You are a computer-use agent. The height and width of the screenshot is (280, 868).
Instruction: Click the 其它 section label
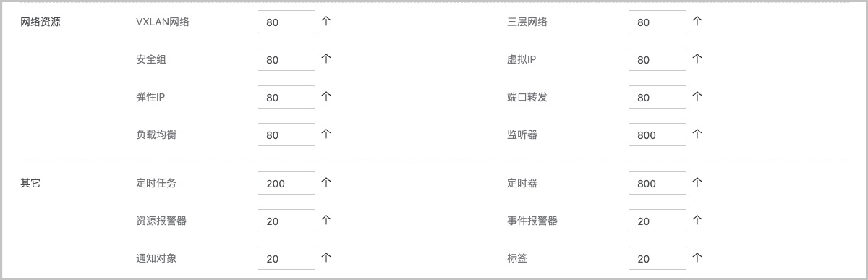coord(30,183)
